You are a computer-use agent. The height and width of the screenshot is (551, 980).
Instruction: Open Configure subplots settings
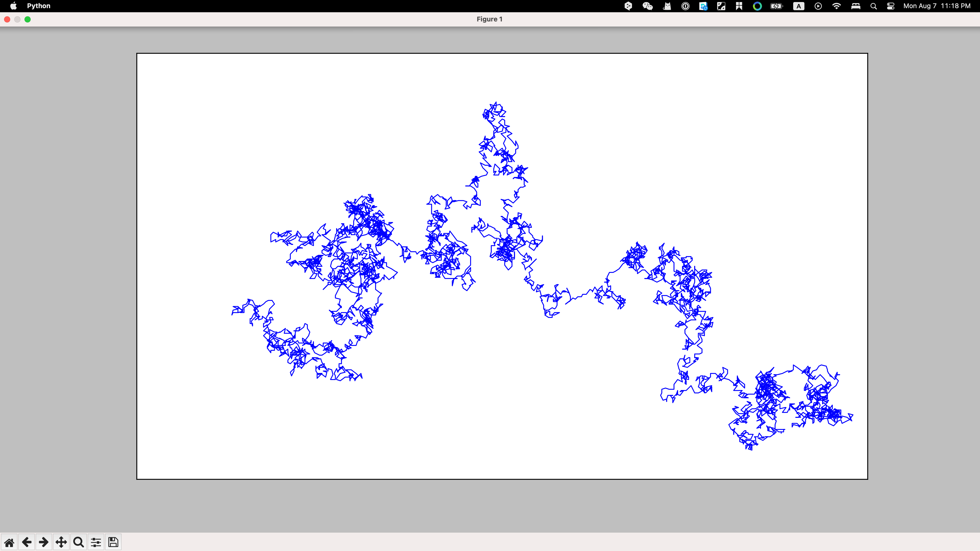click(x=96, y=542)
